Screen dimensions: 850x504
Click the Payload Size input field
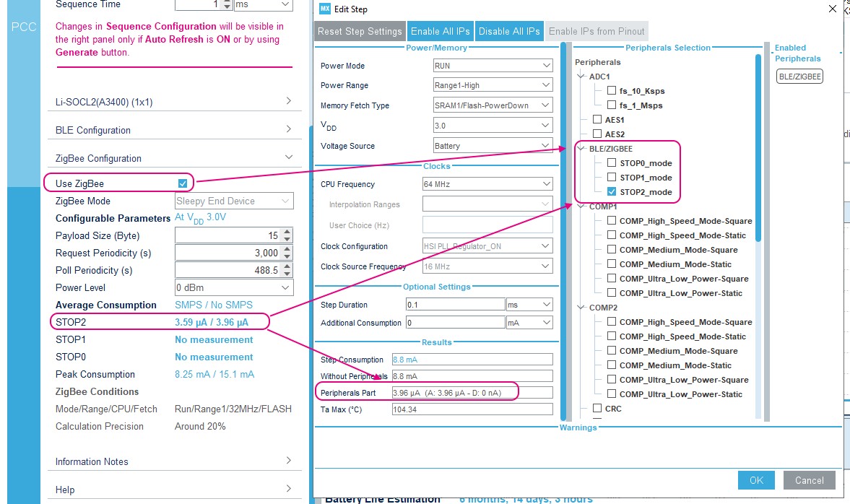(228, 235)
